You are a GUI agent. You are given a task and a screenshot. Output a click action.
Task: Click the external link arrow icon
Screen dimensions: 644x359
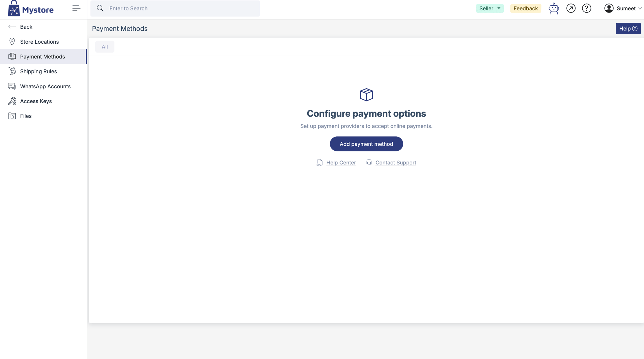tap(571, 8)
